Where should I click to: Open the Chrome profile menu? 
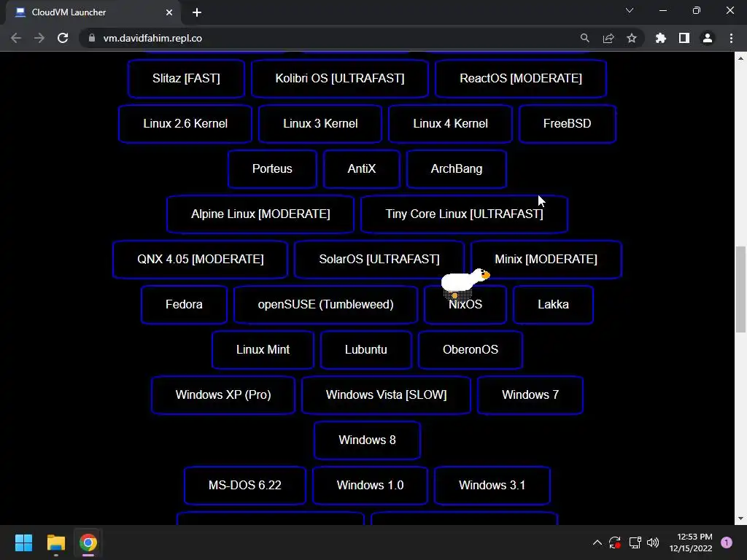pos(708,38)
